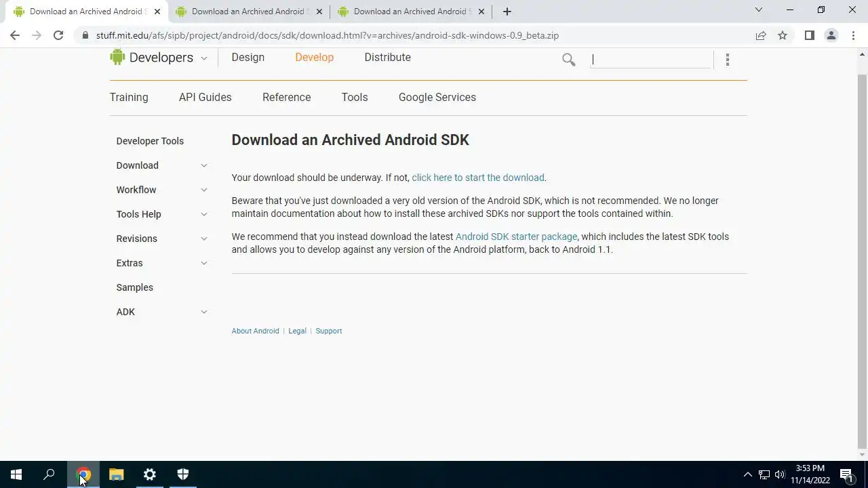This screenshot has width=868, height=488.
Task: Click the Workflow sidebar label
Action: coord(136,190)
